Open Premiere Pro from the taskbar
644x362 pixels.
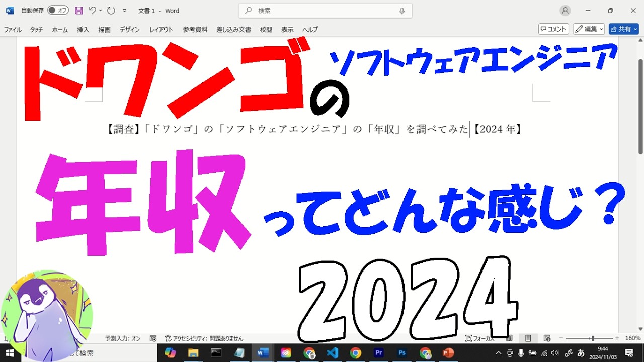click(x=379, y=353)
